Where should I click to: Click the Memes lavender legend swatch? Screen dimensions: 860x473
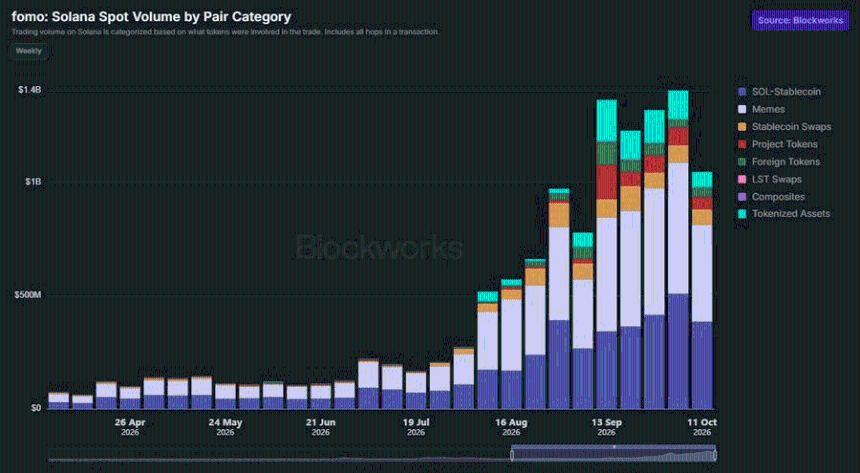[742, 110]
